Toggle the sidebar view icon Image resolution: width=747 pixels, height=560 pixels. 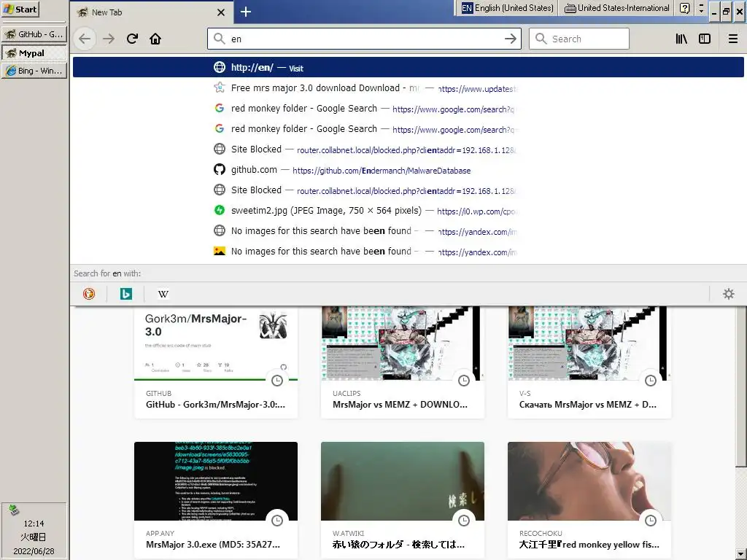[x=705, y=39]
